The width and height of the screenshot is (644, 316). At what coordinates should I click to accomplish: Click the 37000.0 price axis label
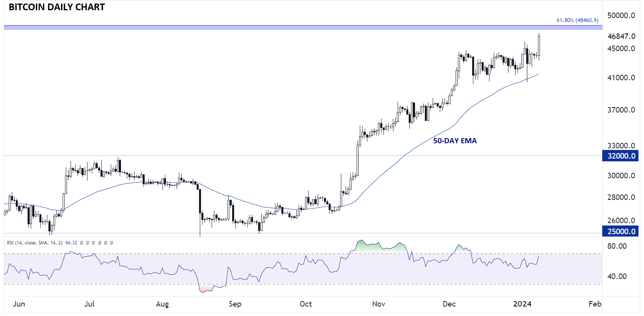click(621, 110)
